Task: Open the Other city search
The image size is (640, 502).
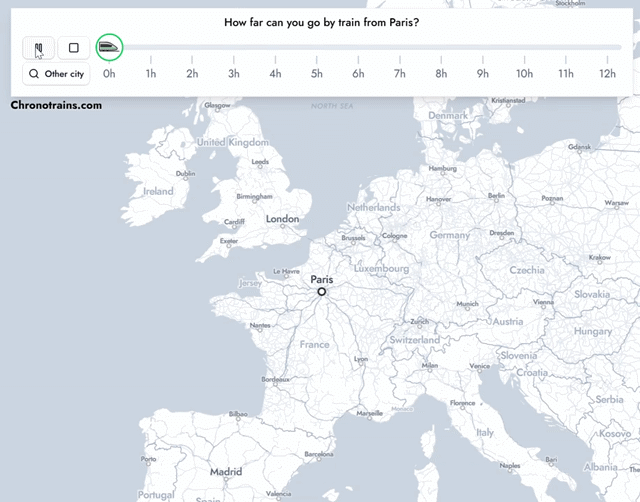Action: coord(56,74)
